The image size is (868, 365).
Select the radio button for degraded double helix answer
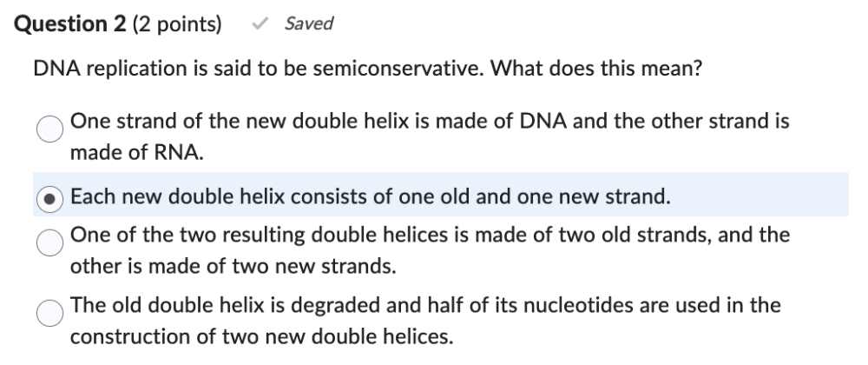[x=50, y=311]
